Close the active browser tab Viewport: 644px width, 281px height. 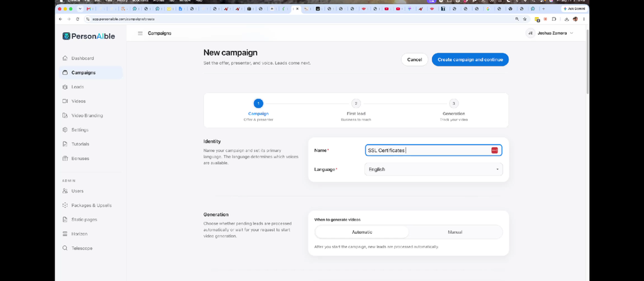(297, 9)
